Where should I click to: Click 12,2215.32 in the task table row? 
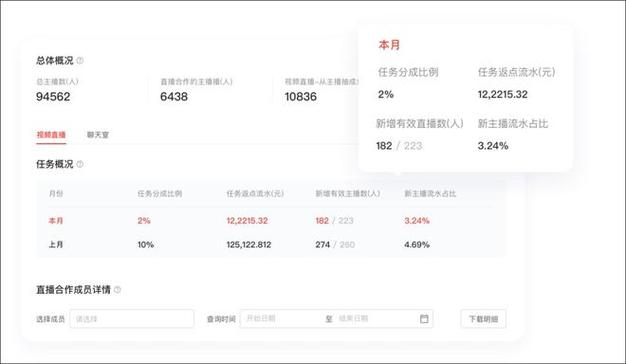coord(247,221)
